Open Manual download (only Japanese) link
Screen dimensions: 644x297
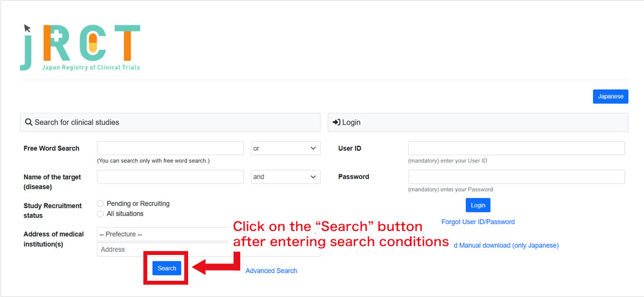click(x=507, y=245)
